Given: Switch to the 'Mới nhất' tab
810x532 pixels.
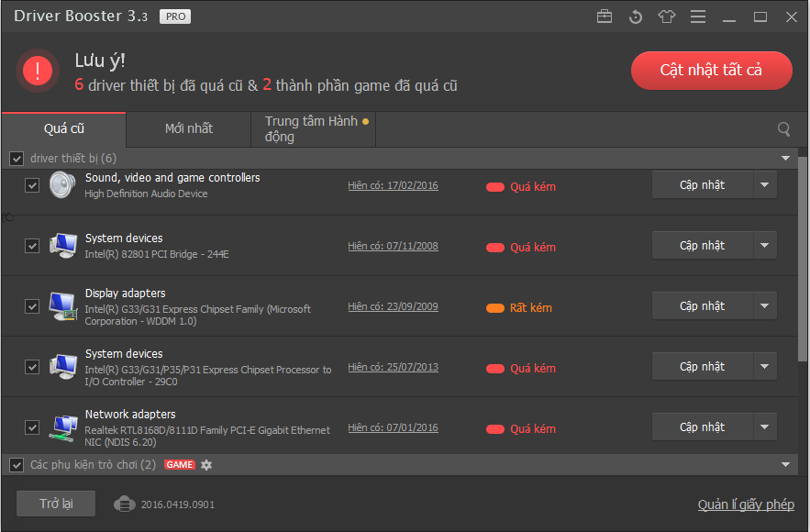Looking at the screenshot, I should click(x=189, y=129).
